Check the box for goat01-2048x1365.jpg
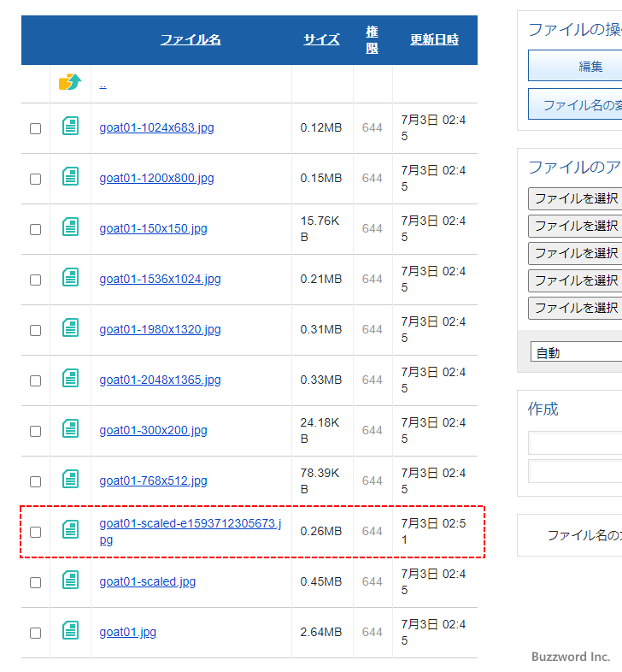The image size is (622, 672). pos(35,380)
